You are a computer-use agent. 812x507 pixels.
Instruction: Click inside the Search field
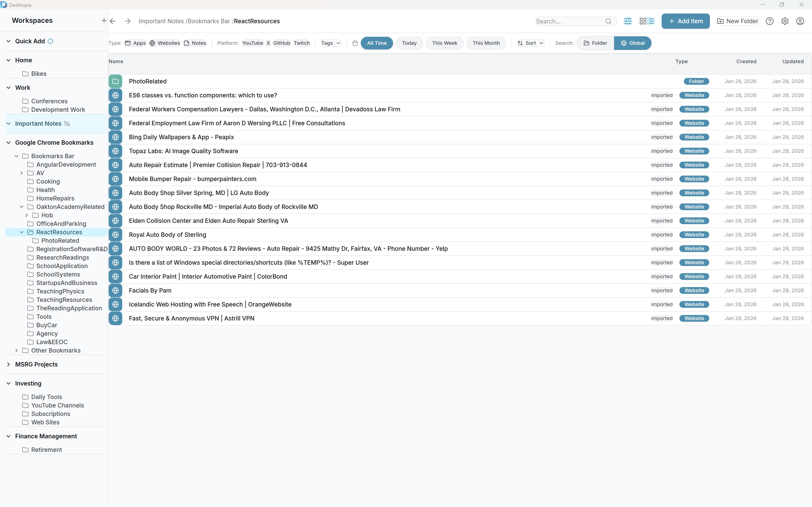click(571, 21)
